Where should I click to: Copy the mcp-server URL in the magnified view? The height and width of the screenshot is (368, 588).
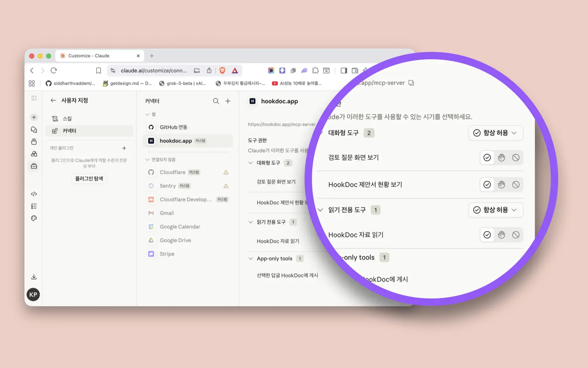click(x=411, y=83)
